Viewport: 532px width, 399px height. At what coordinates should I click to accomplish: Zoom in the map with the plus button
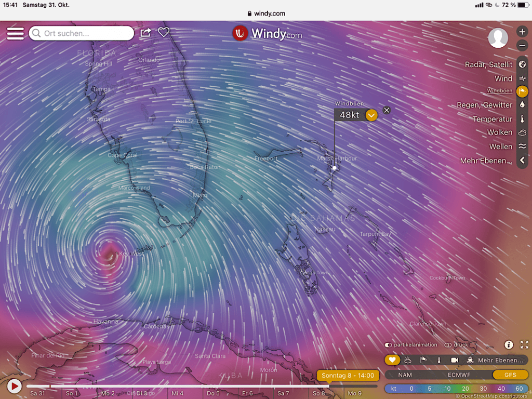point(522,32)
